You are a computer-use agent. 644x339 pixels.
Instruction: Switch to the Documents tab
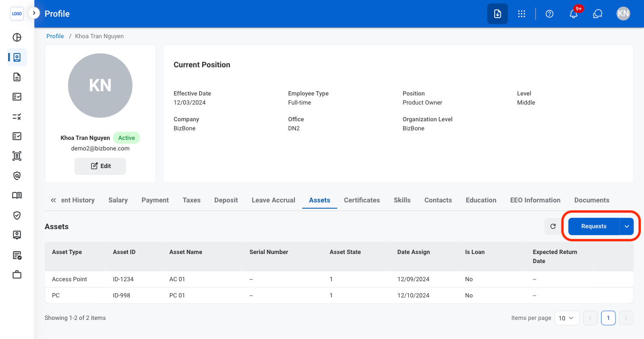click(592, 200)
